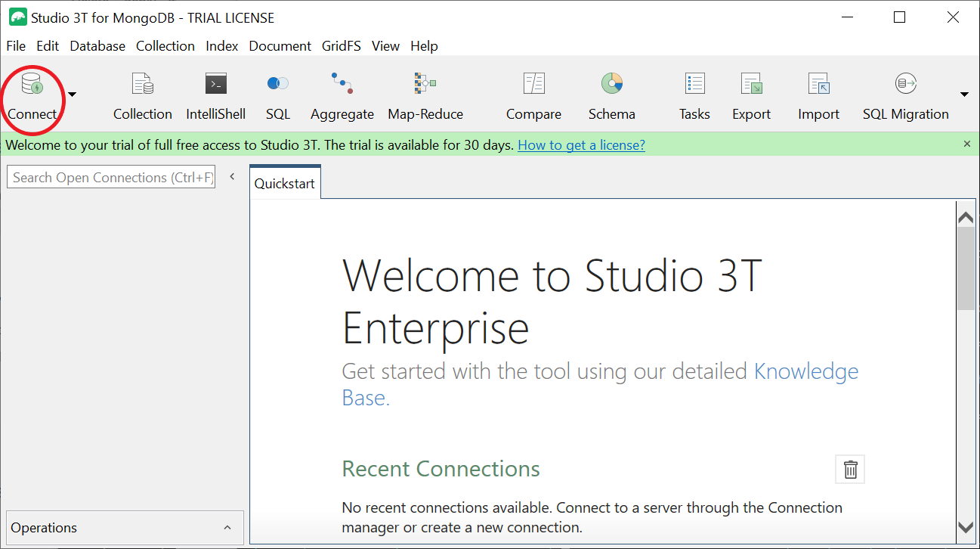Viewport: 980px width, 549px height.
Task: Visit the Knowledge Base link
Action: pyautogui.click(x=805, y=371)
